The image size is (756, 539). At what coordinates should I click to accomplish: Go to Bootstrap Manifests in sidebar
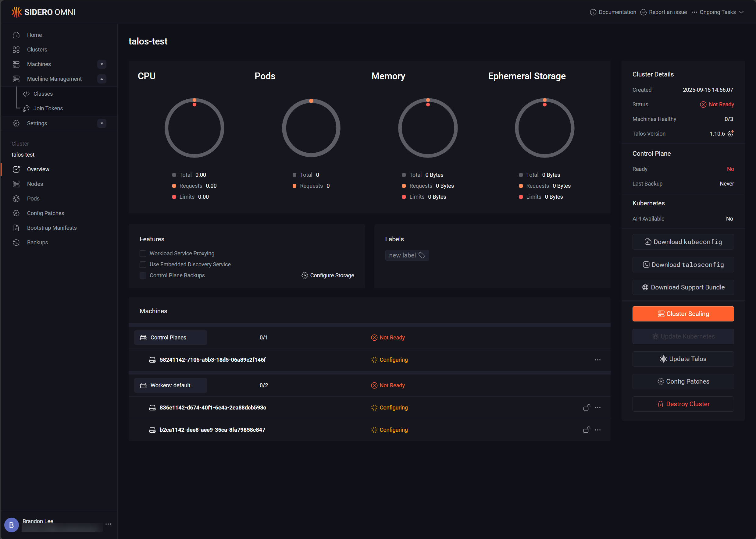[52, 228]
